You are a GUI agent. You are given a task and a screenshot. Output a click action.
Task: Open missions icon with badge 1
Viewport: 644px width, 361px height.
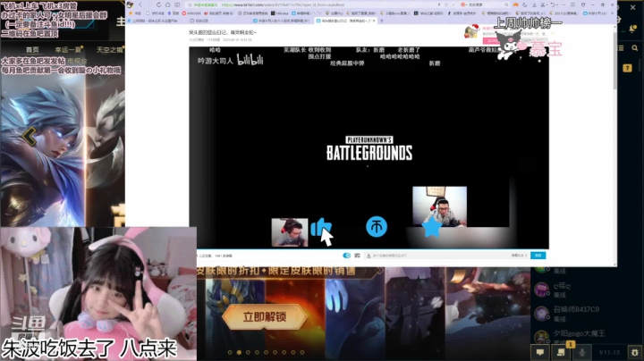coord(561,352)
